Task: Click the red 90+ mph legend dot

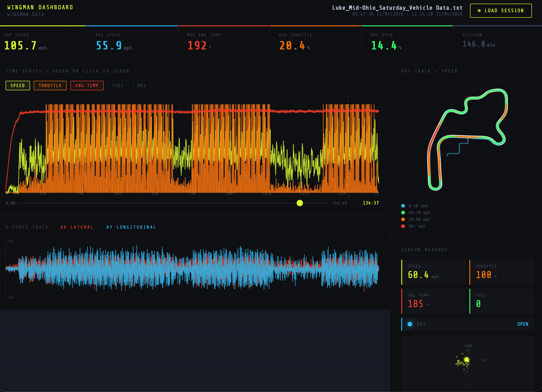Action: [403, 226]
